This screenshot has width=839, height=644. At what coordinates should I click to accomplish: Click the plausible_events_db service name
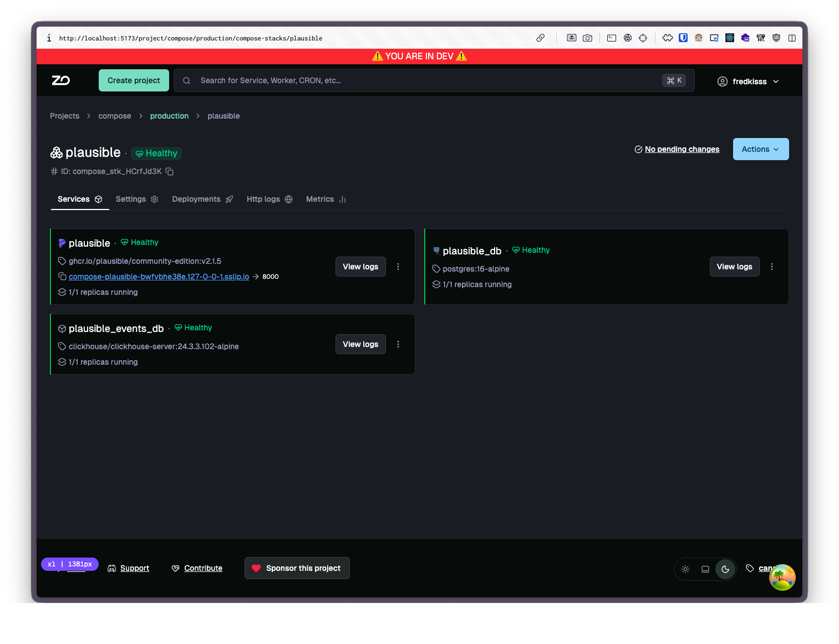pyautogui.click(x=116, y=329)
